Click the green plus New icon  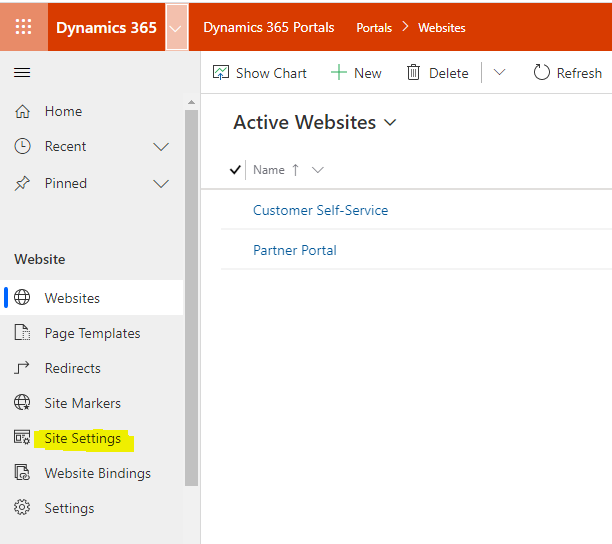pos(338,73)
